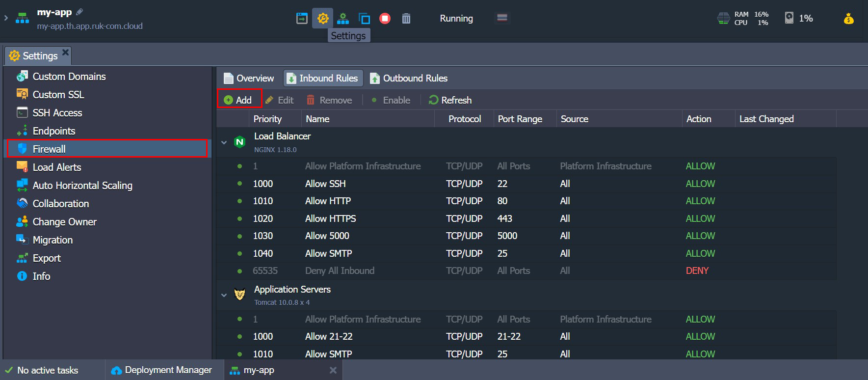Click the Add rule button
This screenshot has height=380, width=868.
(x=239, y=100)
